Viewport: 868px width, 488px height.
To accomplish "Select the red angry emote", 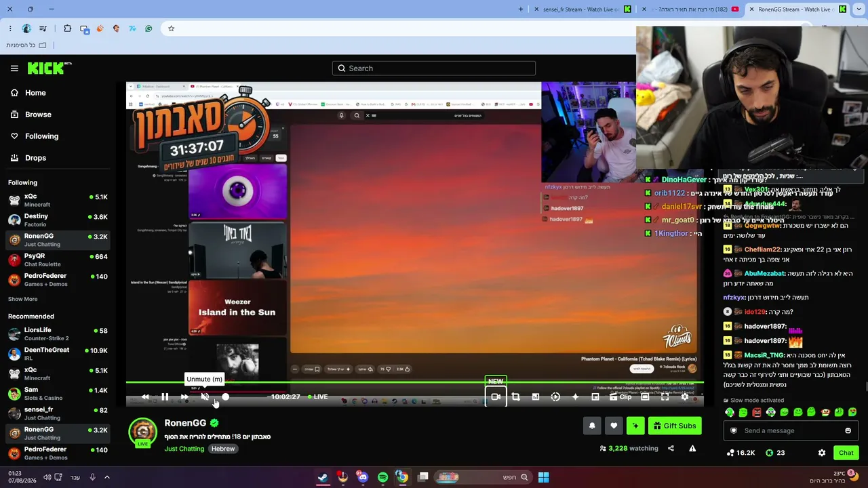I will pos(757,412).
